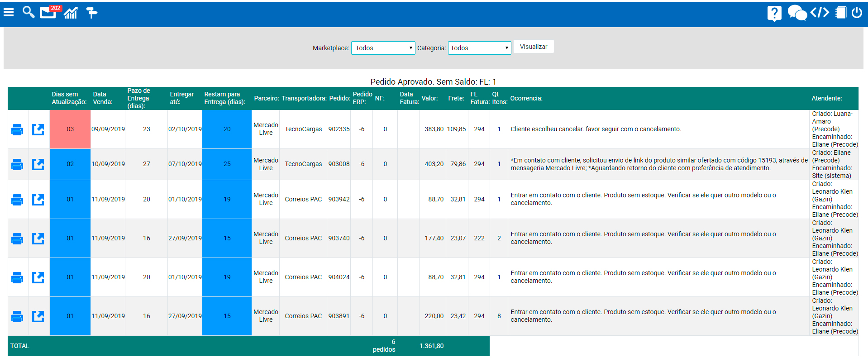Click freight value 109,85

(x=457, y=129)
